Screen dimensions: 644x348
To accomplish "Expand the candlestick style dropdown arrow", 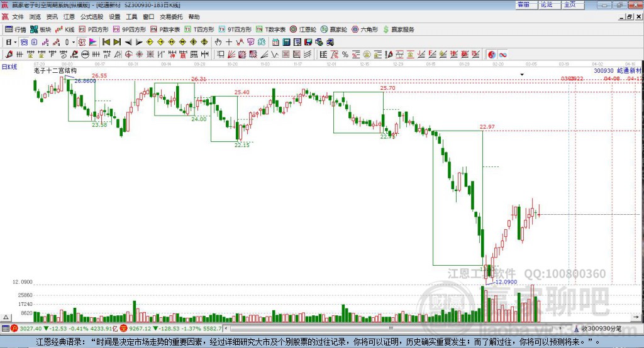I will pos(74,42).
